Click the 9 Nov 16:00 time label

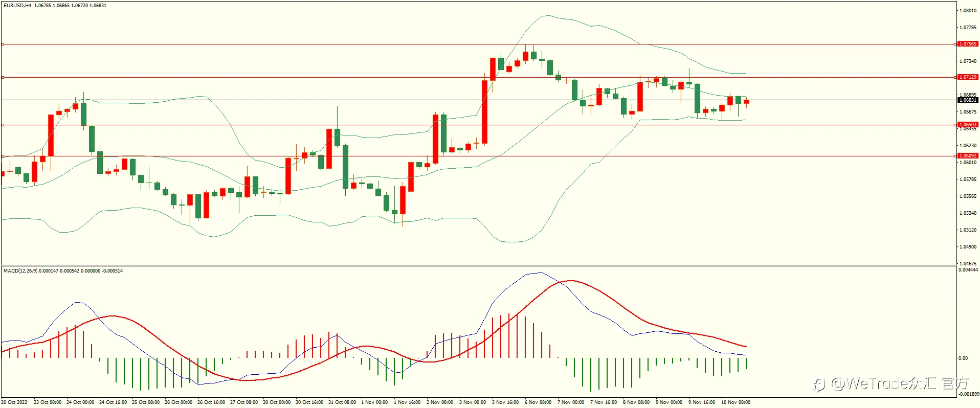point(702,402)
